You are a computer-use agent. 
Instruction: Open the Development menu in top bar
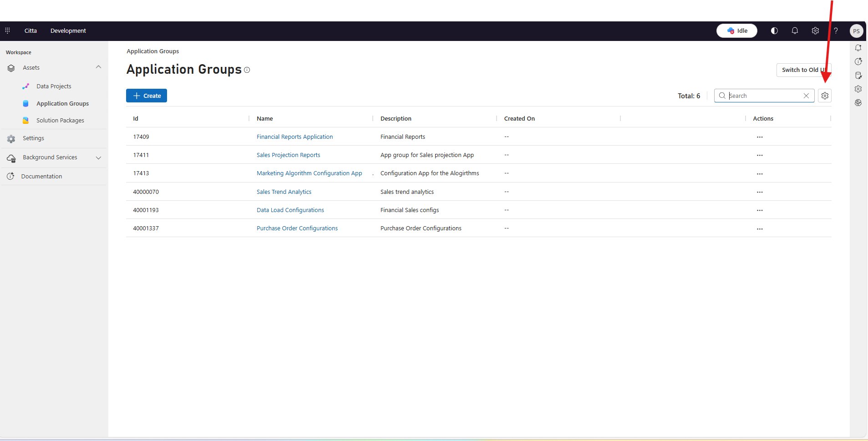tap(68, 30)
